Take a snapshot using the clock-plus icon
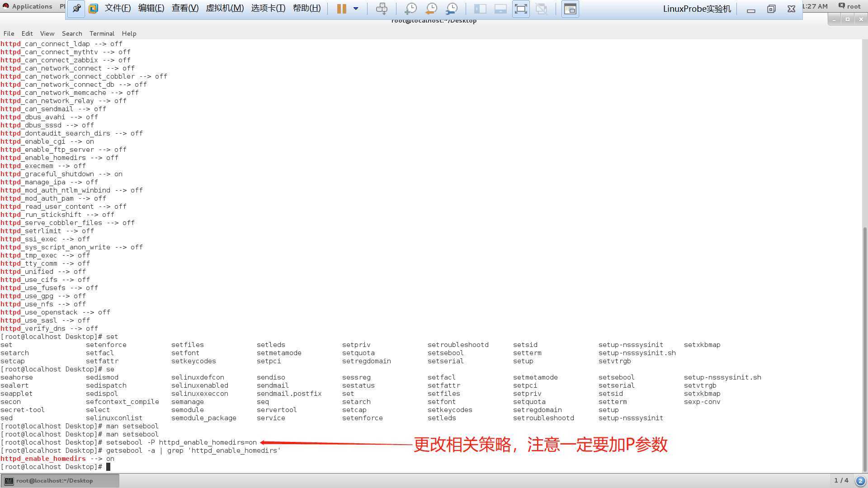The width and height of the screenshot is (868, 488). pyautogui.click(x=410, y=9)
